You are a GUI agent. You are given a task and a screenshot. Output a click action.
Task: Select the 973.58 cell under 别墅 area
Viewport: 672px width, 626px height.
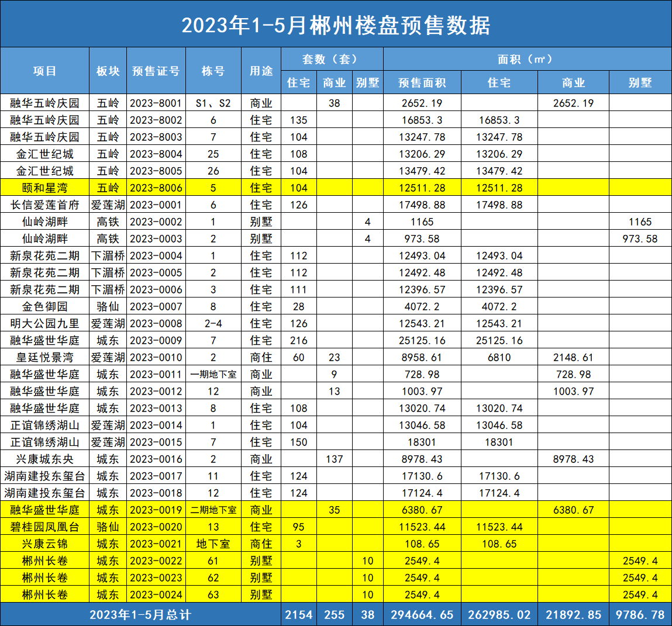pos(640,239)
